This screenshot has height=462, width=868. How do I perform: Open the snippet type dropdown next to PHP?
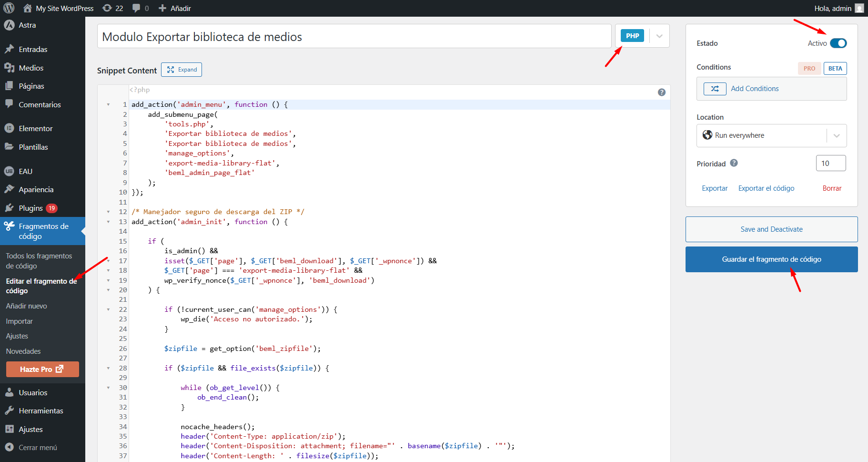click(x=659, y=36)
